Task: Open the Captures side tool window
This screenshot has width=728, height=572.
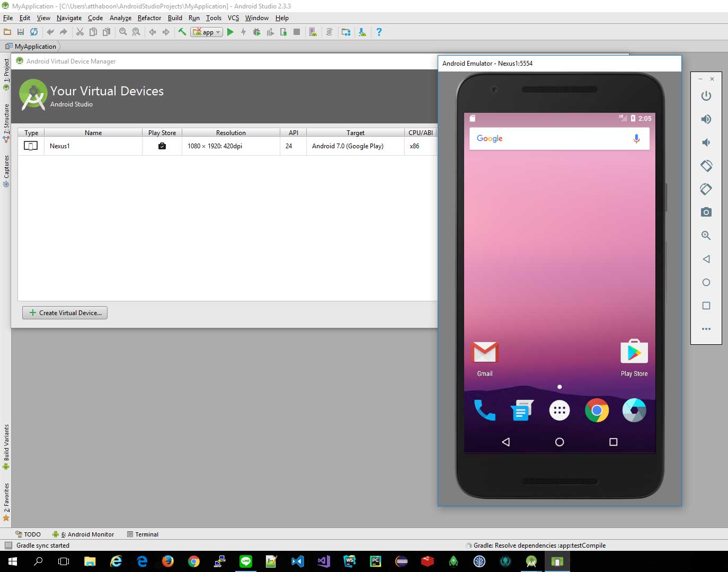Action: [6, 171]
